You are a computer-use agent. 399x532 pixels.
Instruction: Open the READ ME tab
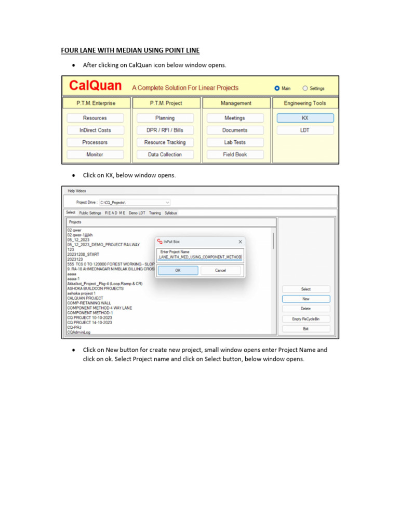pos(115,212)
